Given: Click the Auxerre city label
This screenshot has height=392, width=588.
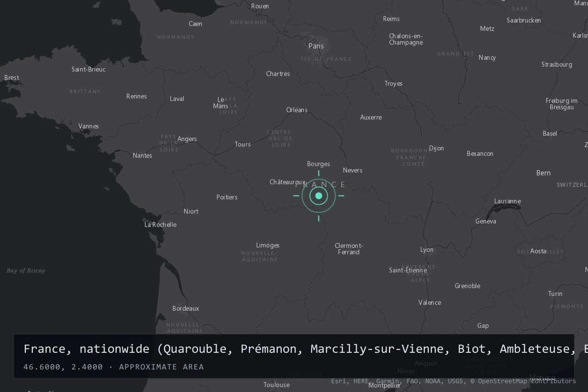Looking at the screenshot, I should [371, 117].
